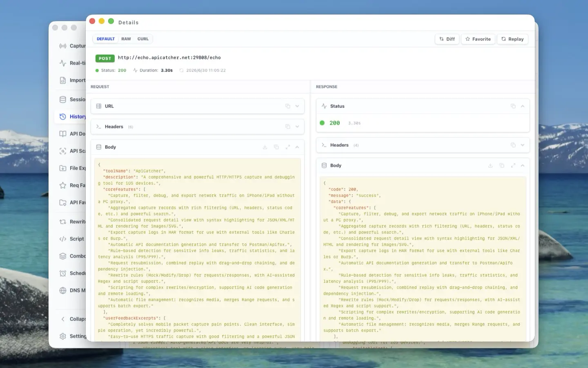Click the "message": "success" line in response body
The width and height of the screenshot is (588, 368).
click(354, 195)
